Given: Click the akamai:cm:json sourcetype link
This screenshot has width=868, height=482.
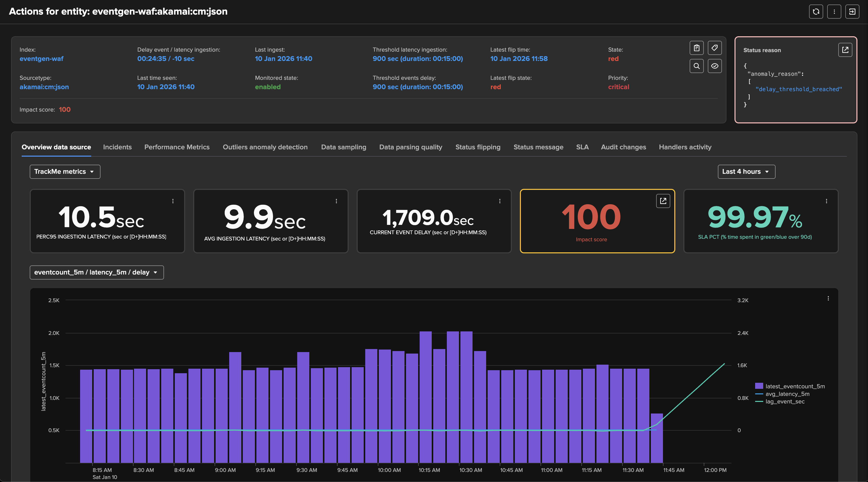Looking at the screenshot, I should coord(44,87).
